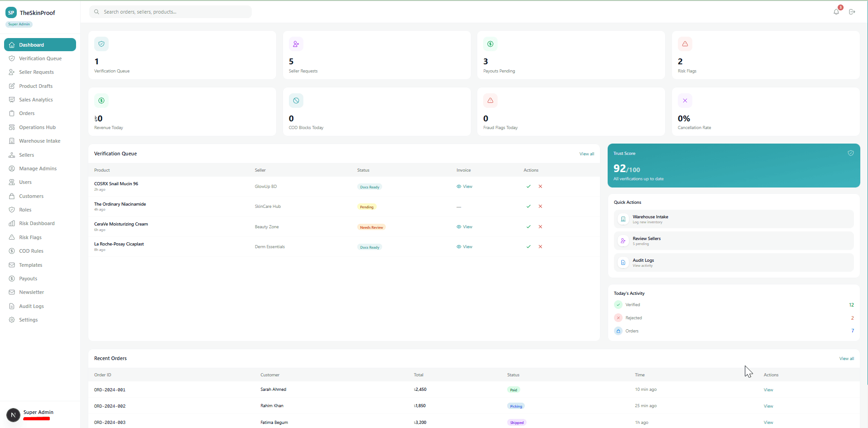868x428 pixels.
Task: Reject The Ordinary Niacinamide with X
Action: point(540,206)
